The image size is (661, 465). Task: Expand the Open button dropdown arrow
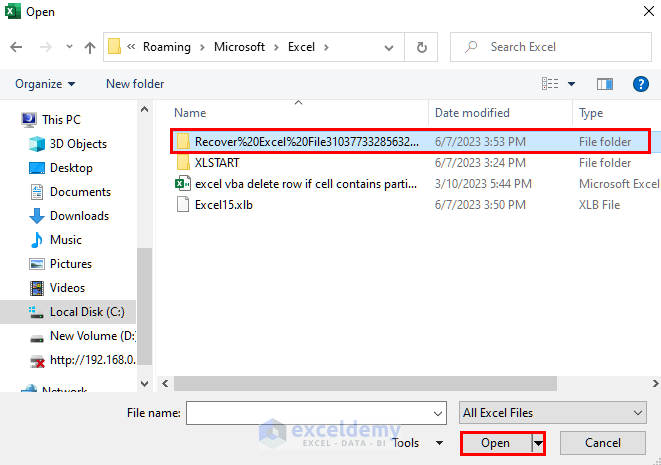pyautogui.click(x=538, y=443)
